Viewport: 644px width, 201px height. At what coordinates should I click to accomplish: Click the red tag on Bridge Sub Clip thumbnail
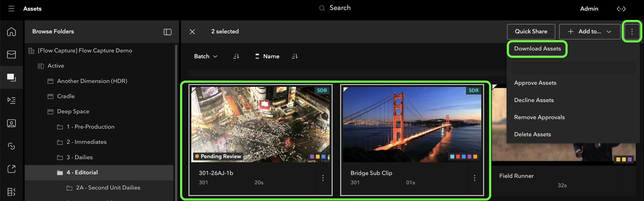click(x=458, y=157)
